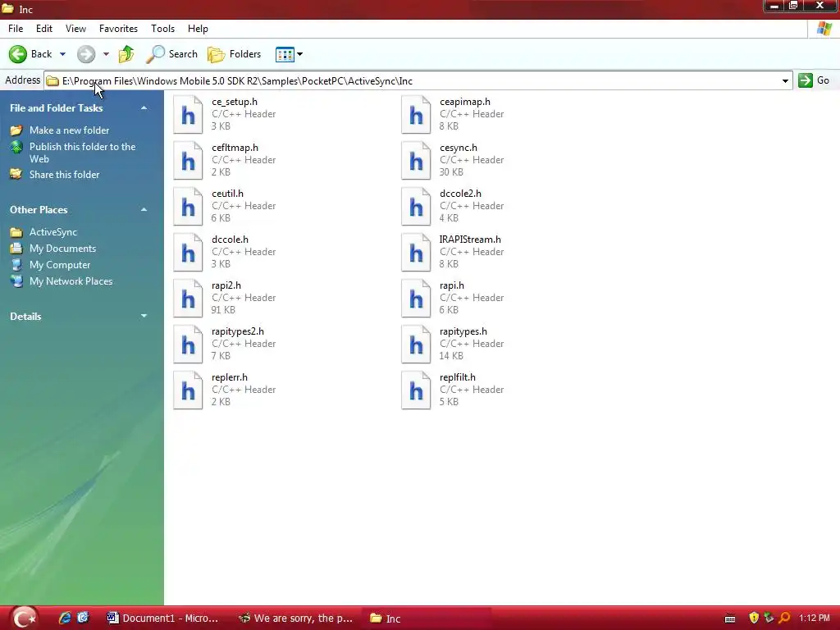Click the keyboard tray icon

coord(729,619)
